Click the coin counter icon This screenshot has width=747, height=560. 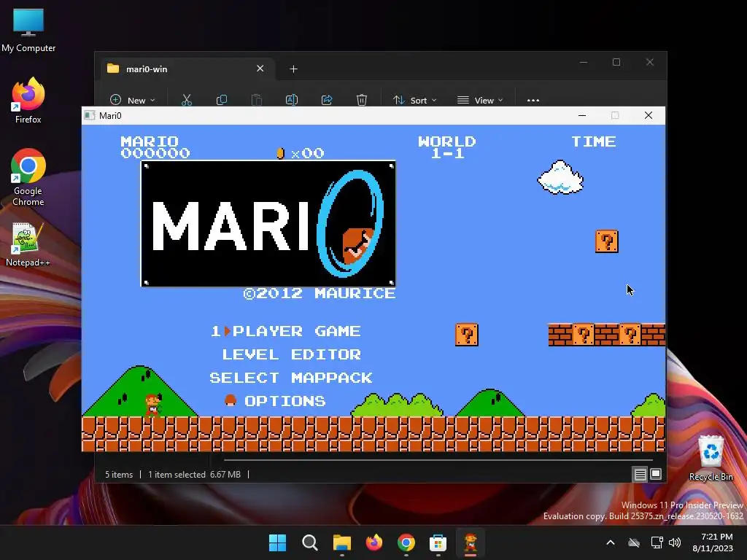click(281, 153)
